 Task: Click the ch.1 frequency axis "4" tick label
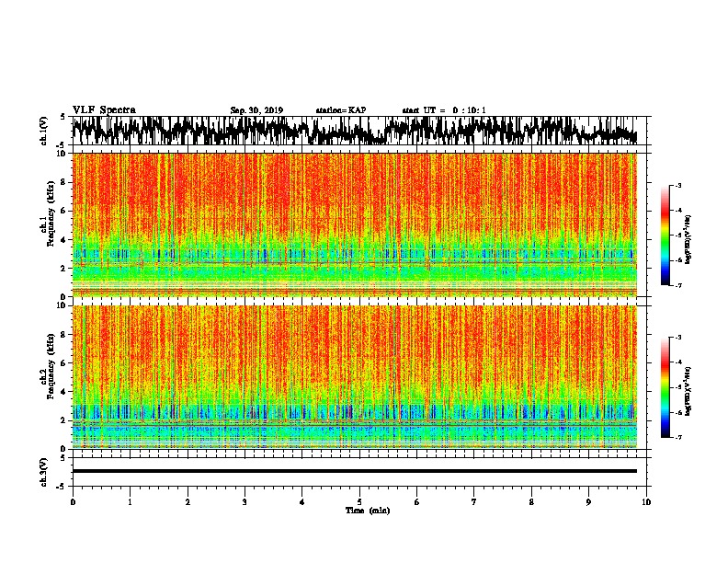pyautogui.click(x=63, y=240)
